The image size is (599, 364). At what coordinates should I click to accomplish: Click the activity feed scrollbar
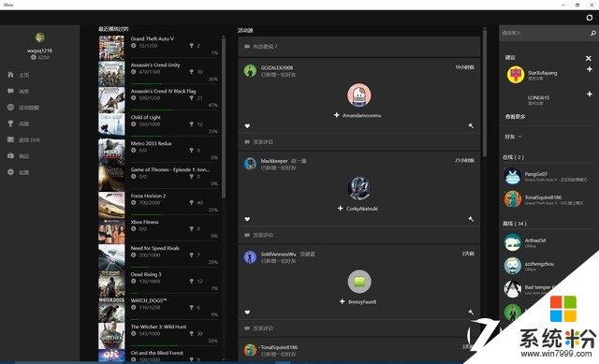tap(485, 93)
